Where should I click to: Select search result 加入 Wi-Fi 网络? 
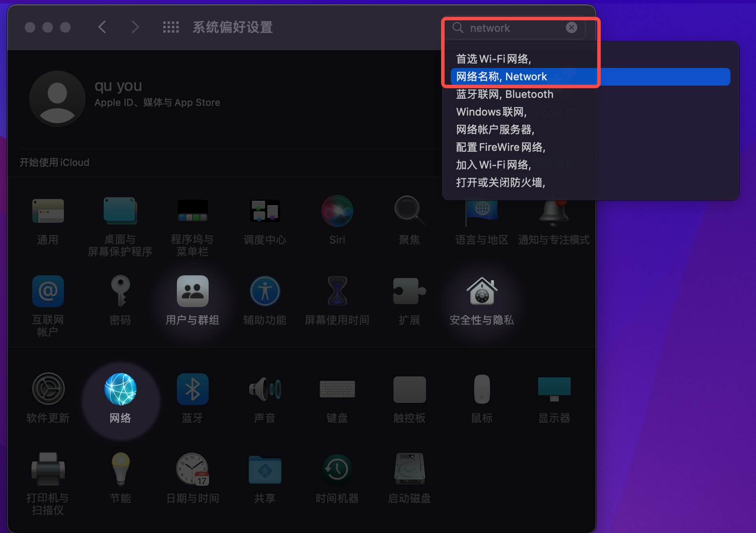tap(591, 165)
